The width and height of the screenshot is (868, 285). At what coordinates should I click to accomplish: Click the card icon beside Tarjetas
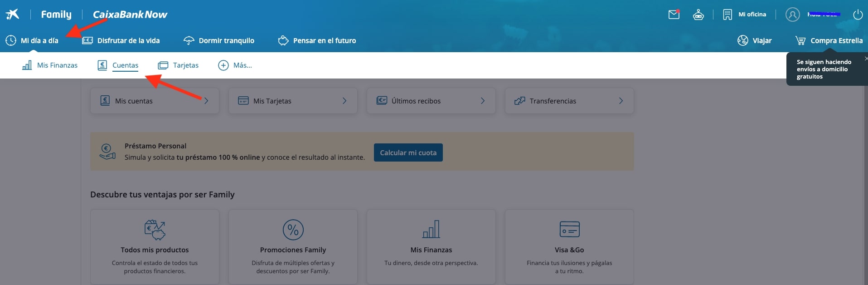(163, 65)
